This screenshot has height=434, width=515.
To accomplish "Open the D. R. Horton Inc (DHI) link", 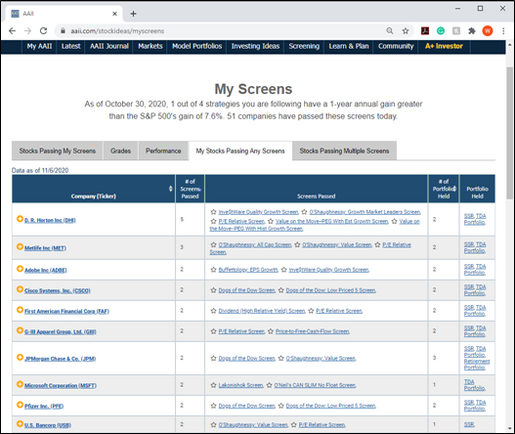I will (50, 220).
